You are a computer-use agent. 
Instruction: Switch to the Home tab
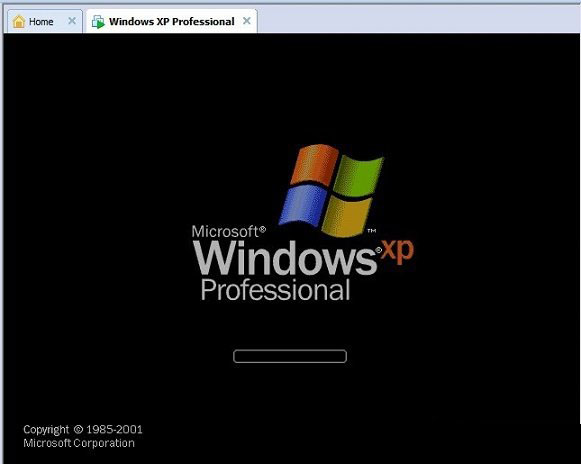44,21
